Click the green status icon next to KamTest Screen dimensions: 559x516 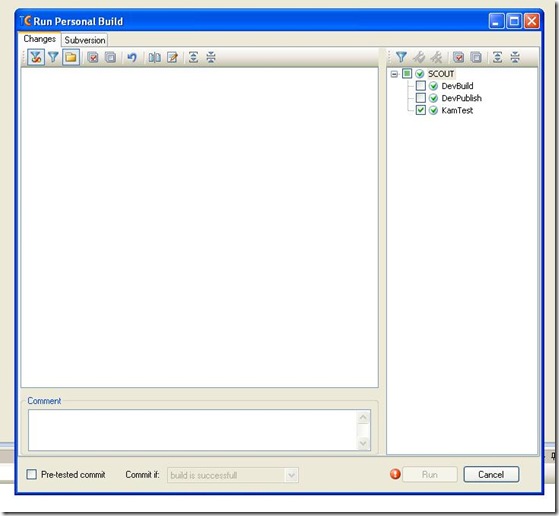coord(434,110)
